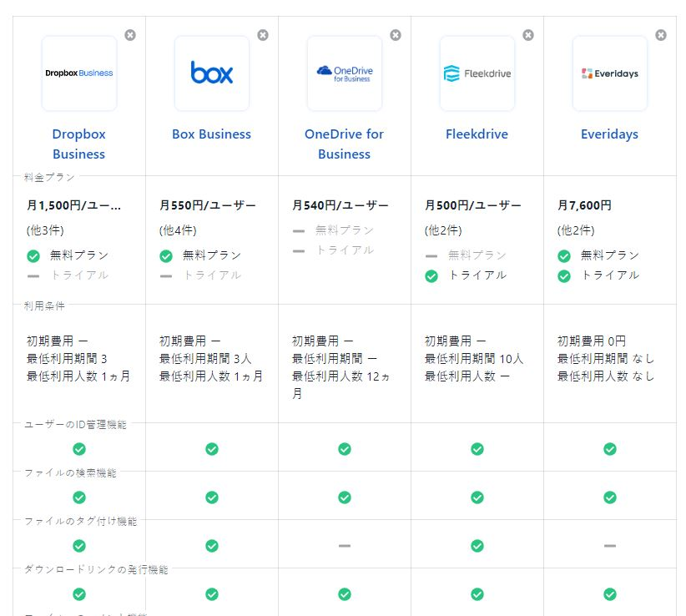Remove Fleekdrive from the comparison table

(x=528, y=35)
